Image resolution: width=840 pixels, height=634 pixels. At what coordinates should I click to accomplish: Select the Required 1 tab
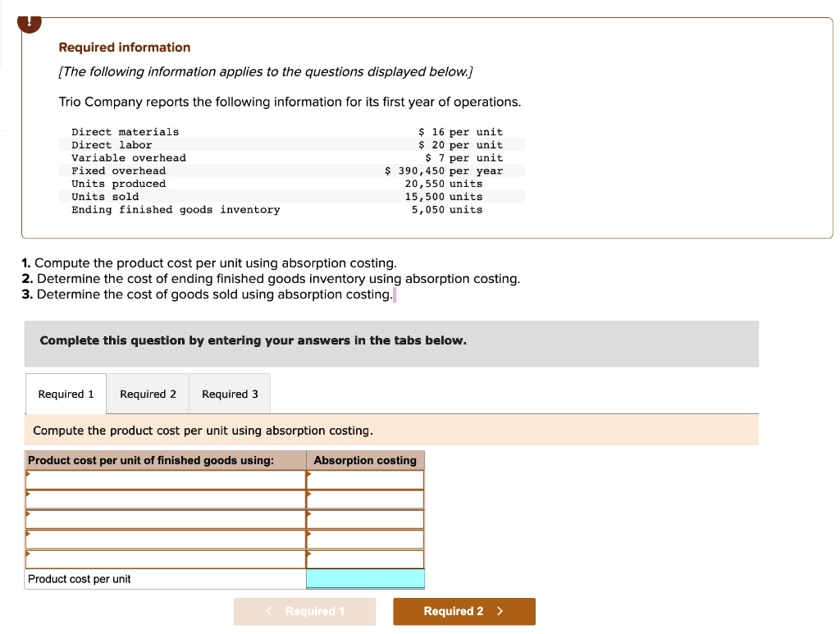(x=66, y=394)
